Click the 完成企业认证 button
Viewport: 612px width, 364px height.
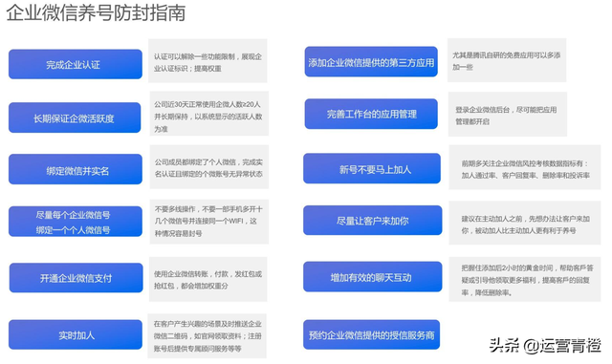click(x=76, y=64)
